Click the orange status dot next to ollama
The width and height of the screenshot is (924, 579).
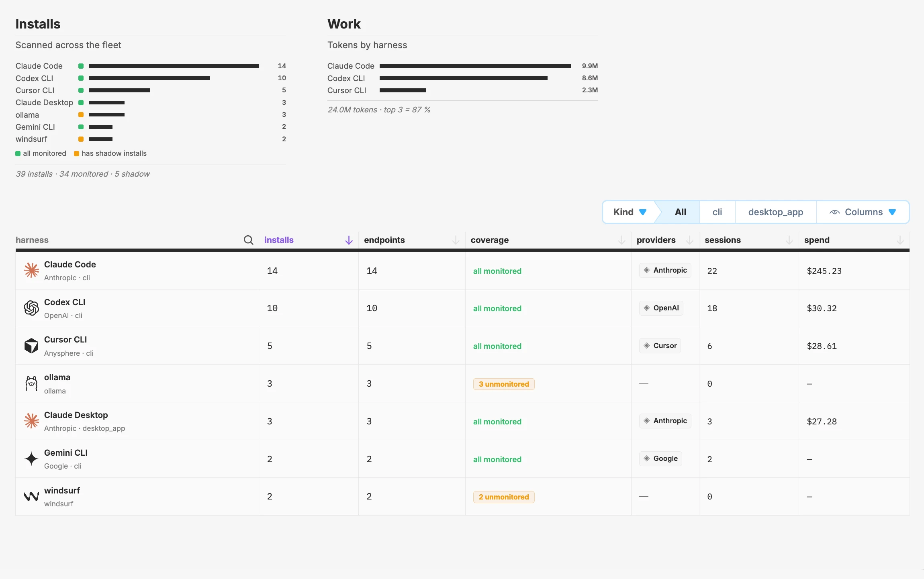pyautogui.click(x=81, y=115)
